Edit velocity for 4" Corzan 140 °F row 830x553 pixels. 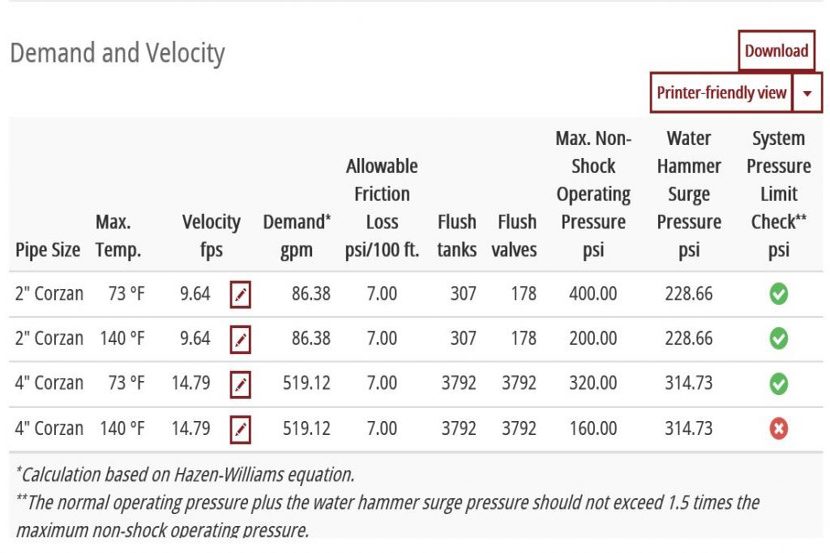pos(240,429)
